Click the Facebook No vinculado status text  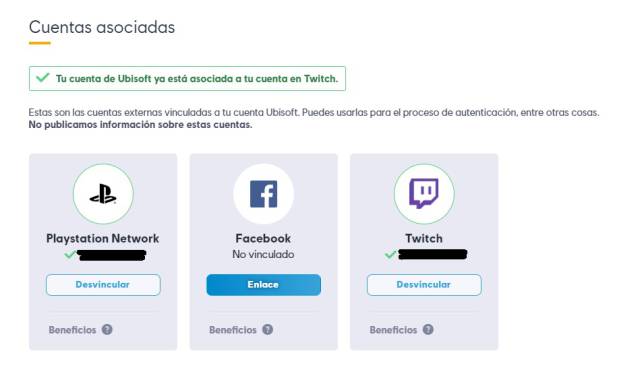pos(263,254)
